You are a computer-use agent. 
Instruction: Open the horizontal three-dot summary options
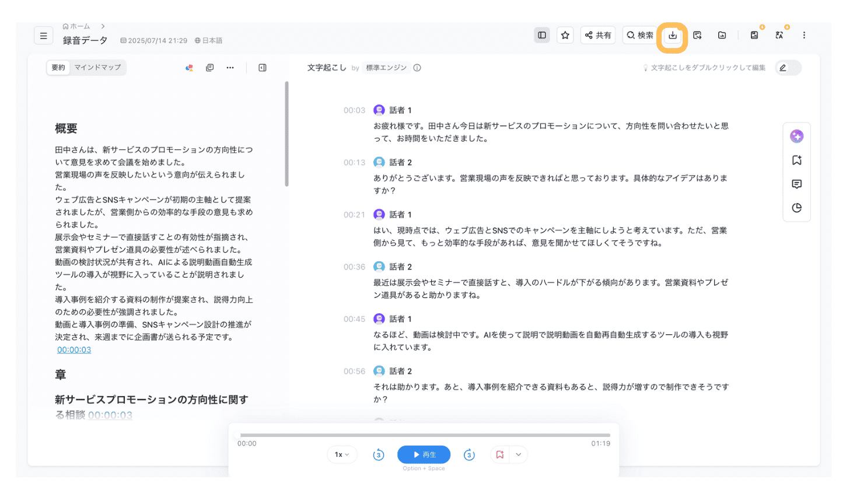pyautogui.click(x=230, y=68)
